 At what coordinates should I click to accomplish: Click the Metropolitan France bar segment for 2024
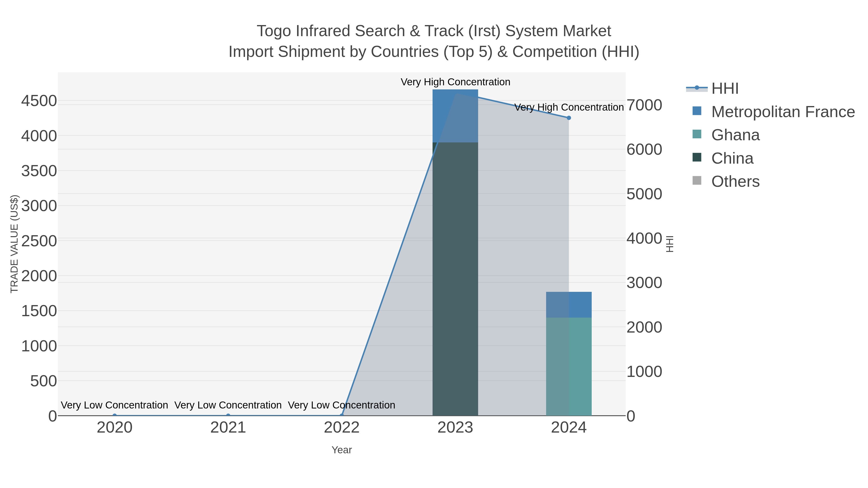click(569, 305)
